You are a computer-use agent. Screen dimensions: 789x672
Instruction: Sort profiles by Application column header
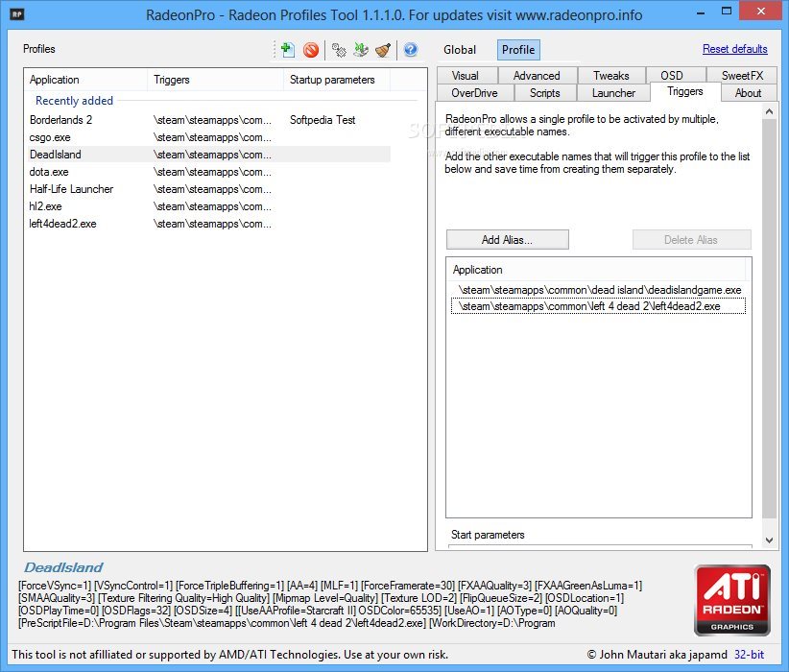[x=85, y=80]
